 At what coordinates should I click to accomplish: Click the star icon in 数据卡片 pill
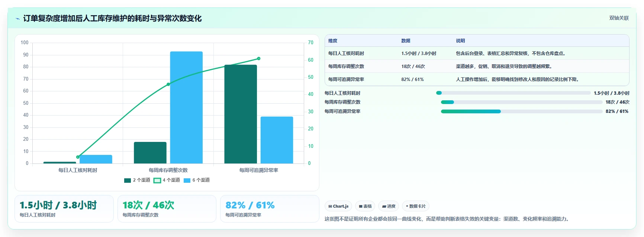pos(407,206)
